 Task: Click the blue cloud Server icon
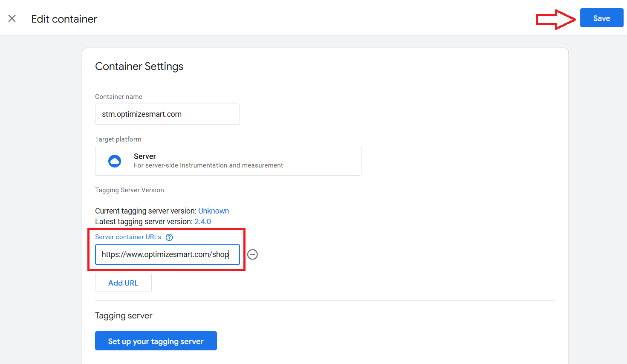115,161
